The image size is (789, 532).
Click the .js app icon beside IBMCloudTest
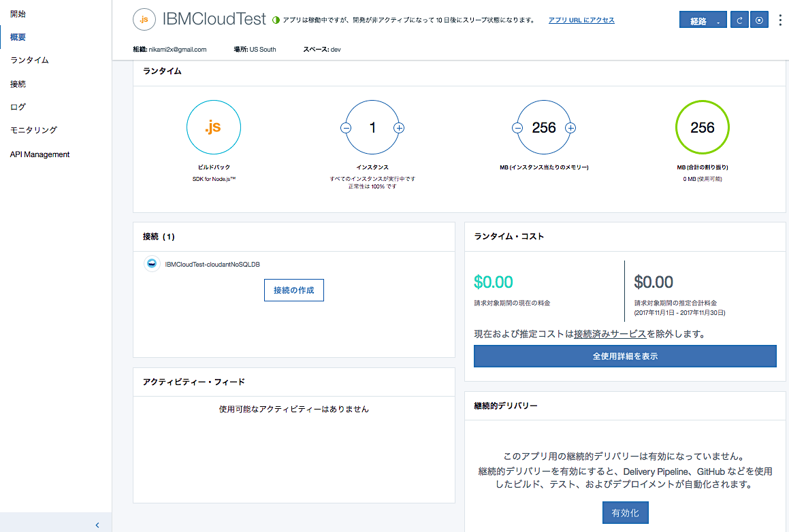[144, 20]
